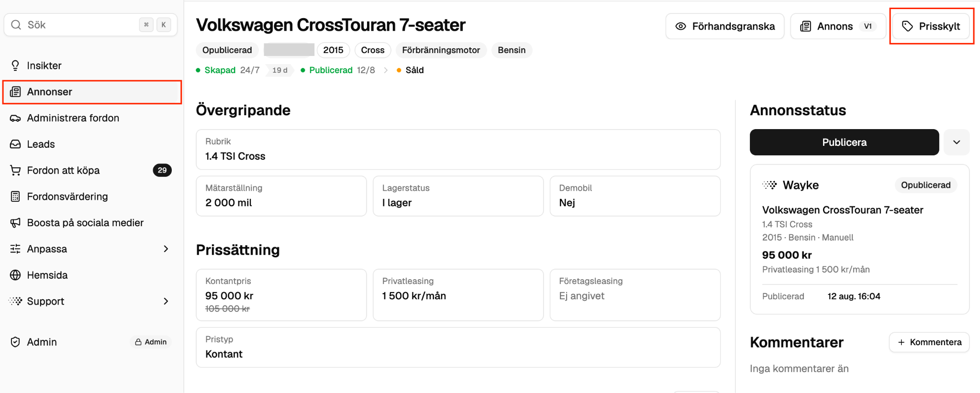980x393 pixels.
Task: Add a comment with Kommentera button
Action: (929, 342)
